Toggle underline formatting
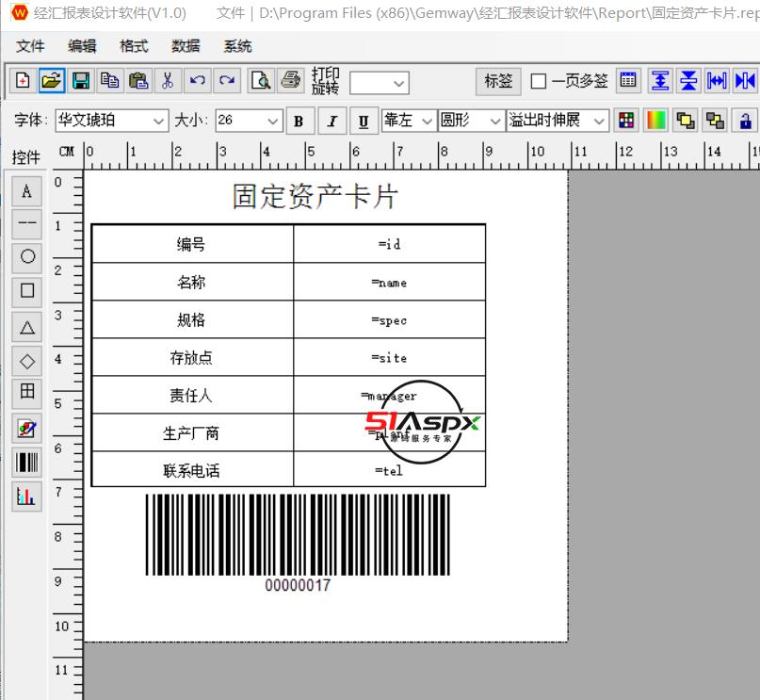This screenshot has width=760, height=700. pos(364,121)
